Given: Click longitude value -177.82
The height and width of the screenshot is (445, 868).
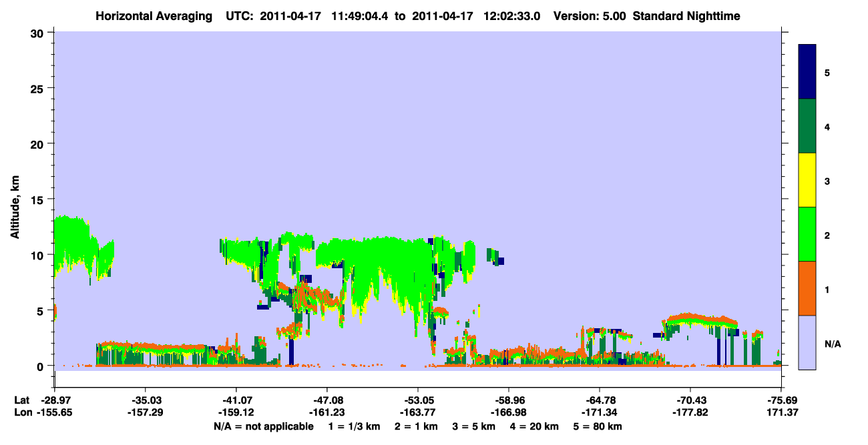Looking at the screenshot, I should point(690,412).
